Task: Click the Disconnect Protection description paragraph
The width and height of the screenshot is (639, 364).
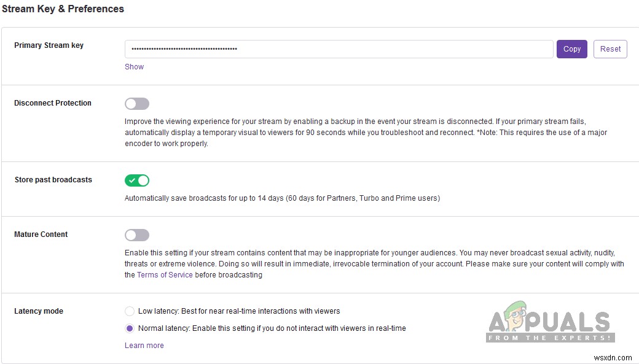Action: pos(366,133)
